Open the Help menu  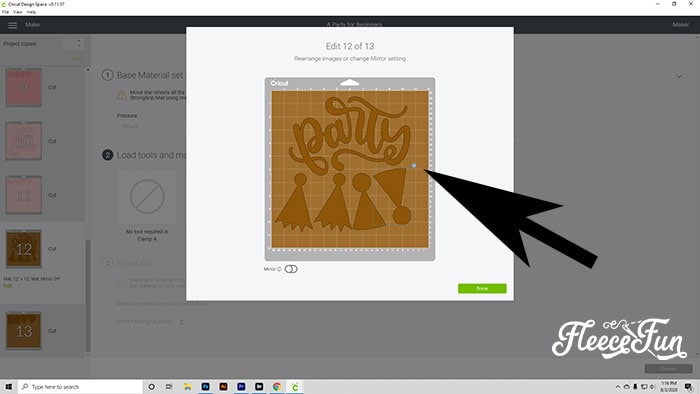pyautogui.click(x=31, y=12)
